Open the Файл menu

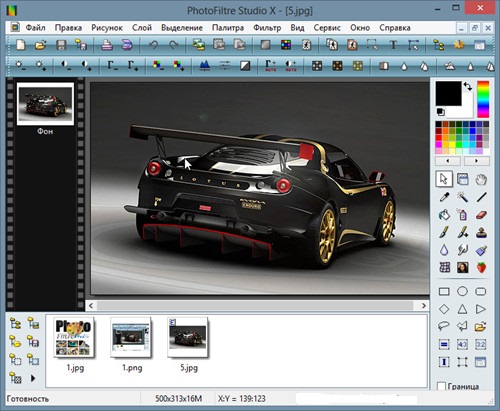point(35,28)
